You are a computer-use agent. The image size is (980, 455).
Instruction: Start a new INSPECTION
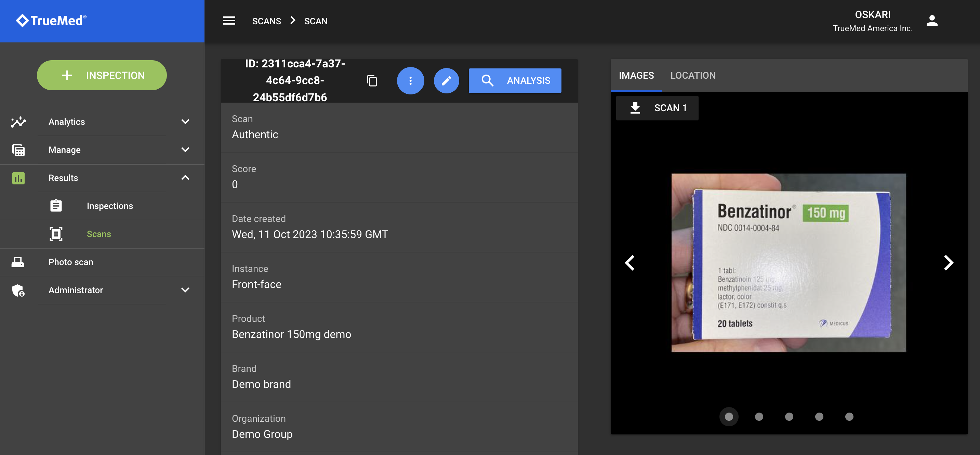pyautogui.click(x=102, y=75)
